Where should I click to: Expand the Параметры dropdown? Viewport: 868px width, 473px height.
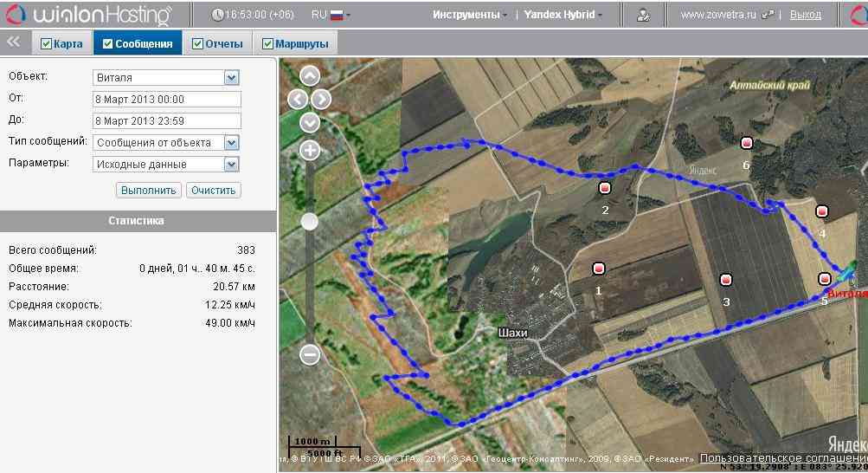point(231,165)
